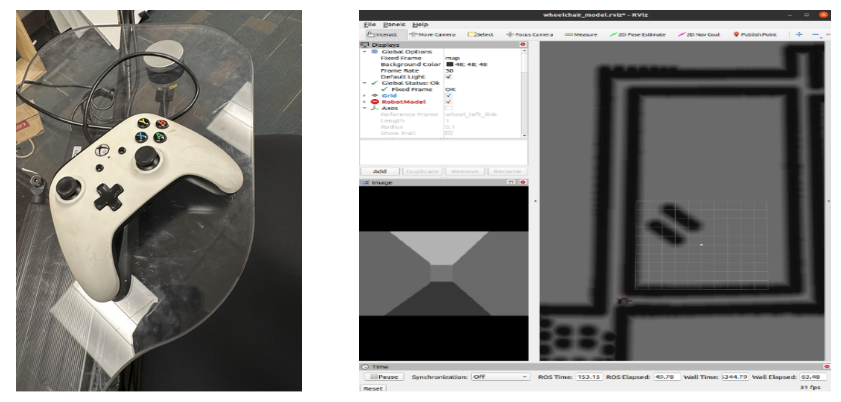
Task: Close the Displays panel
Action: pos(523,45)
